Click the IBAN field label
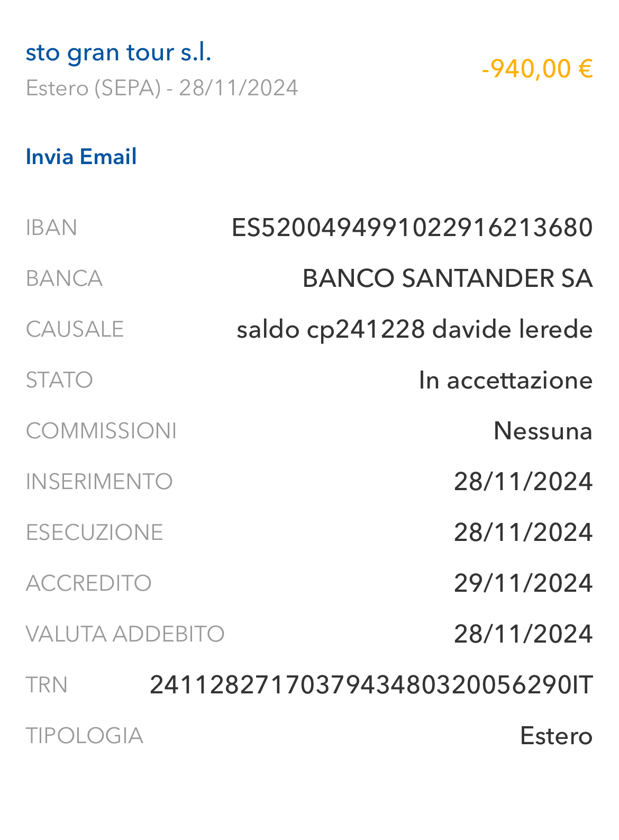Image resolution: width=619 pixels, height=840 pixels. [51, 228]
